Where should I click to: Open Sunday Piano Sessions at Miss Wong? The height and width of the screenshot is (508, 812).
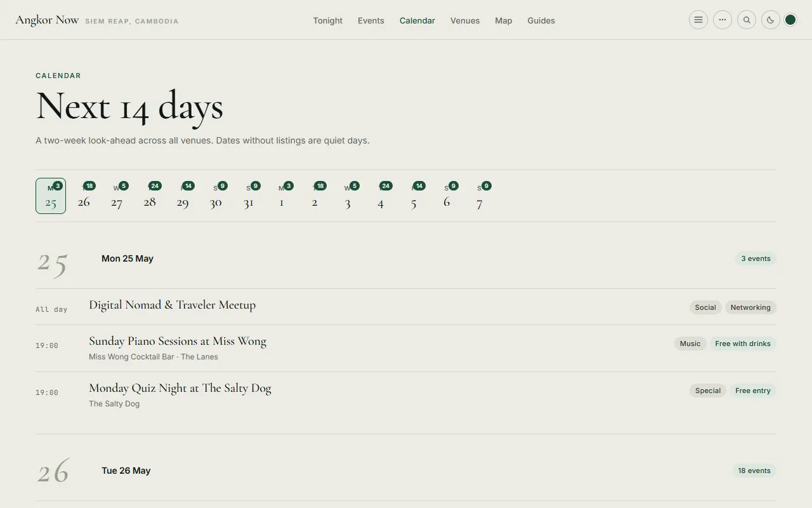tap(178, 341)
